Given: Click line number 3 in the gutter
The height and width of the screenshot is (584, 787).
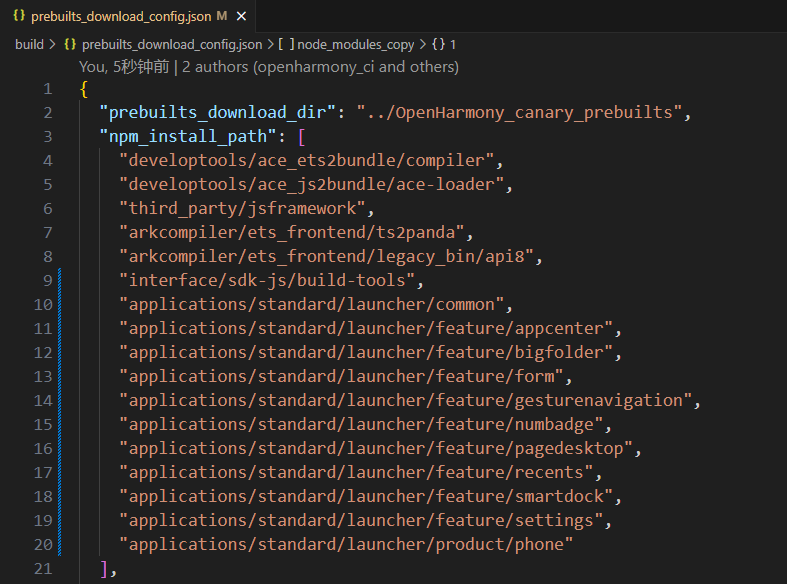Looking at the screenshot, I should pos(47,137).
